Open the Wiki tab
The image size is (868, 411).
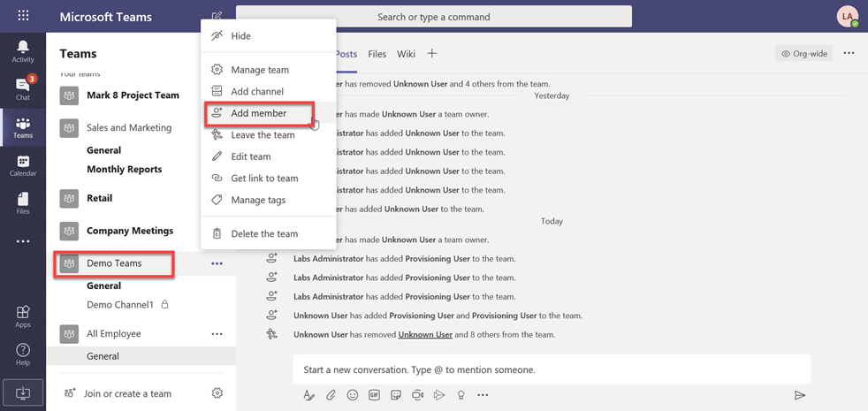(x=406, y=54)
